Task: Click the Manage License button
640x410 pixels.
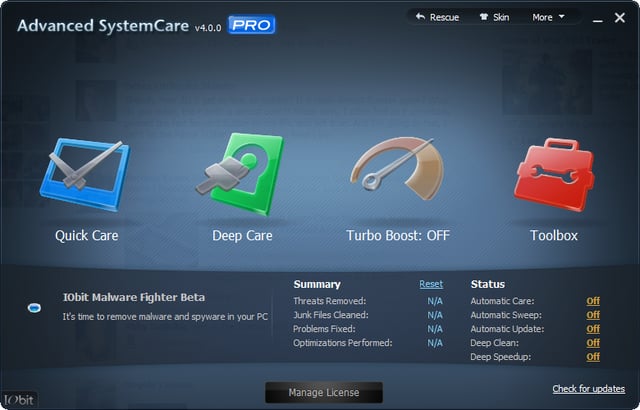Action: pyautogui.click(x=324, y=392)
